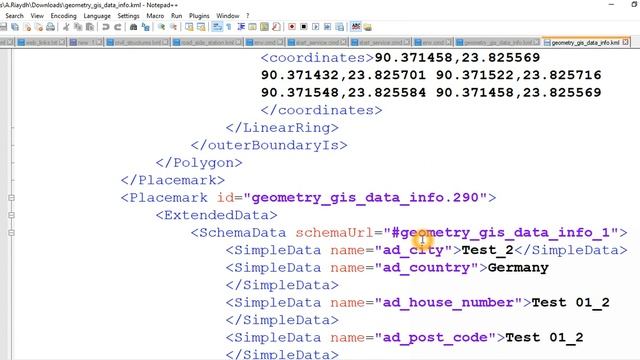Collapse the ExtendedData fold marker

[x=11, y=216]
